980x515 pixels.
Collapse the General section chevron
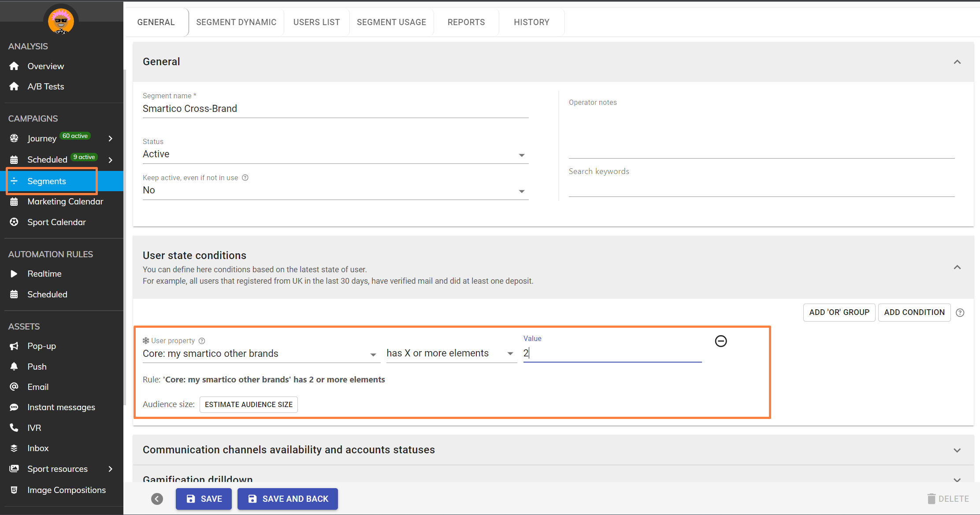tap(957, 62)
